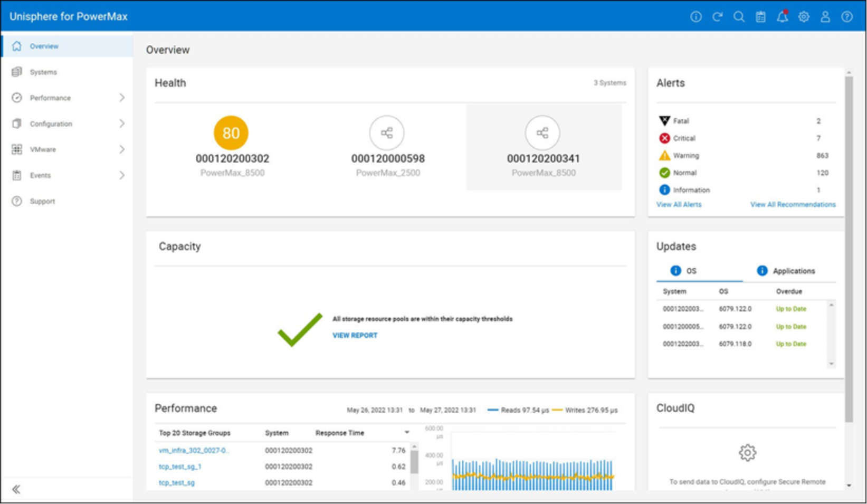
Task: Click the Support question icon in sidebar
Action: click(x=17, y=201)
